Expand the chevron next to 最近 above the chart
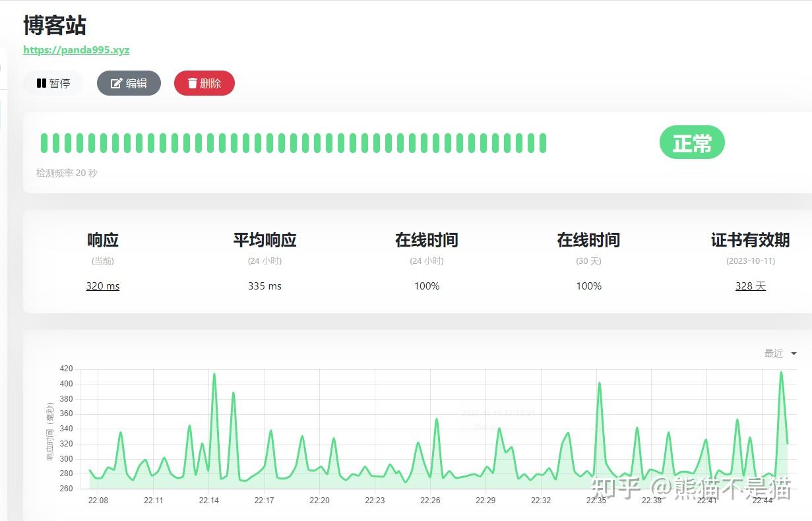The width and height of the screenshot is (812, 521). [x=792, y=353]
